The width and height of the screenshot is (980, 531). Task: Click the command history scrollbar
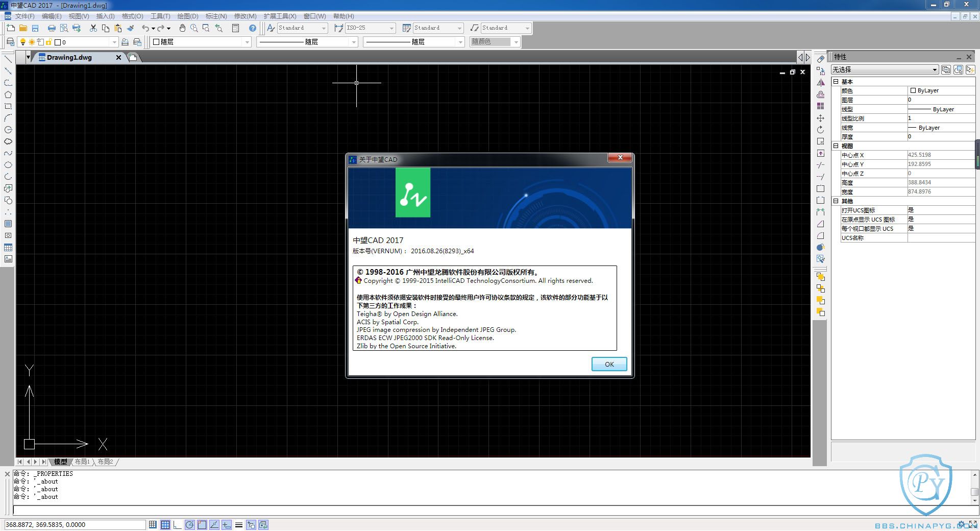pyautogui.click(x=974, y=488)
